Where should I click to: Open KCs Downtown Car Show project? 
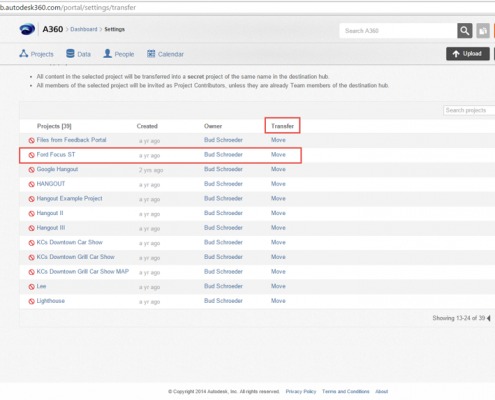click(69, 242)
